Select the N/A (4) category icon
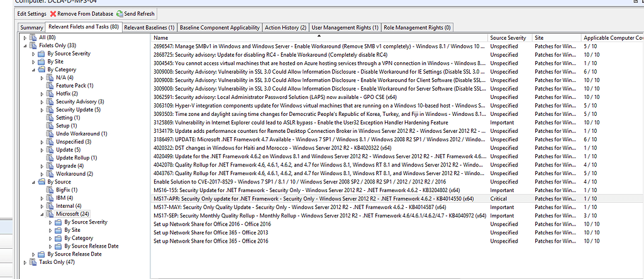Viewport: 644px width, 279px height. click(x=50, y=77)
